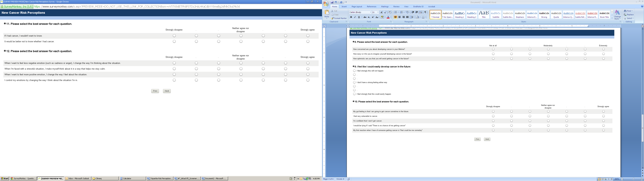Click the Clear Formatting eraser icon
The height and width of the screenshot is (181, 644).
tap(389, 12)
